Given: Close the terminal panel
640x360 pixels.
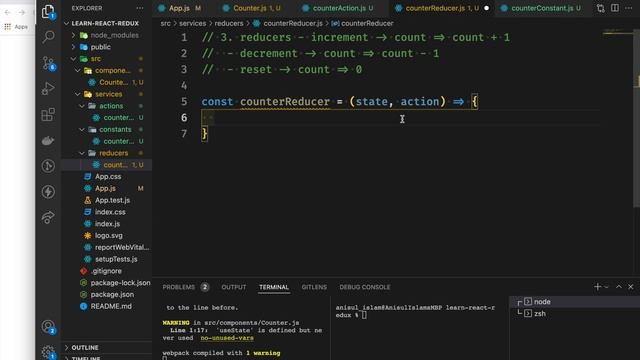Looking at the screenshot, I should (x=631, y=287).
